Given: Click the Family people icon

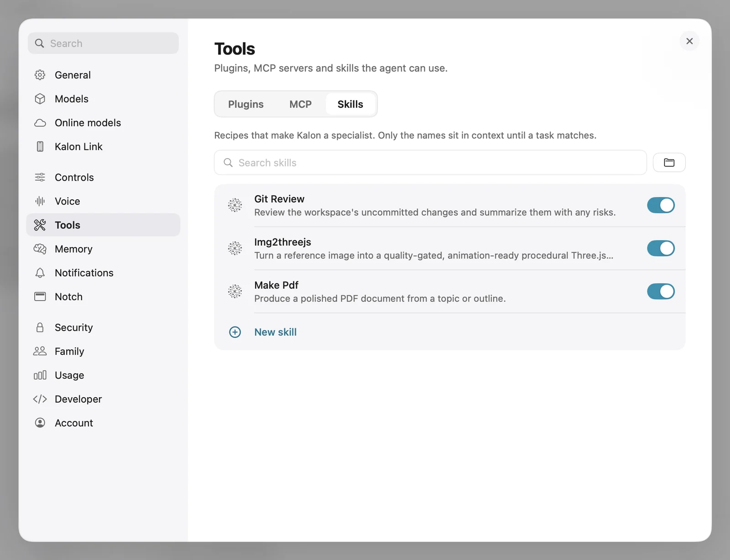Looking at the screenshot, I should click(x=40, y=351).
